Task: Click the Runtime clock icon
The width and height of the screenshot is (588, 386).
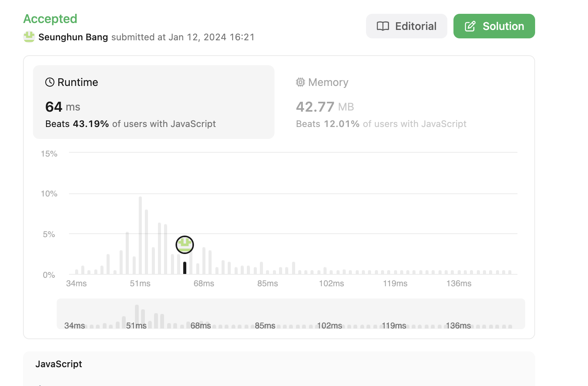Action: [50, 82]
